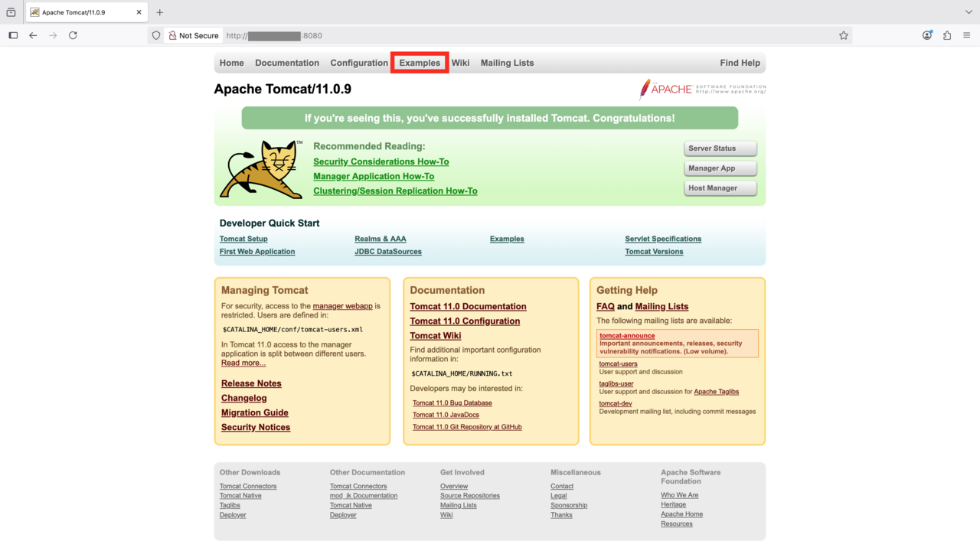Open the Security Considerations How-To link
The height and width of the screenshot is (551, 980).
[x=381, y=161]
